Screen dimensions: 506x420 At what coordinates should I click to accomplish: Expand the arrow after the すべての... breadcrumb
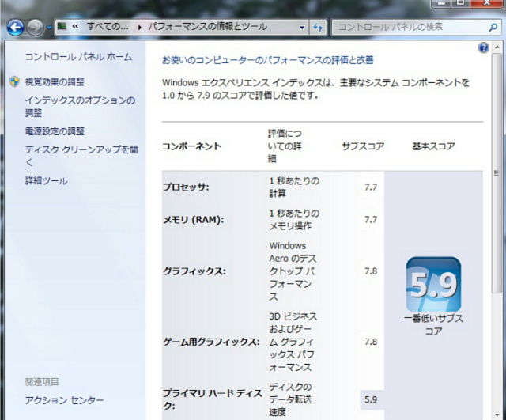point(140,27)
